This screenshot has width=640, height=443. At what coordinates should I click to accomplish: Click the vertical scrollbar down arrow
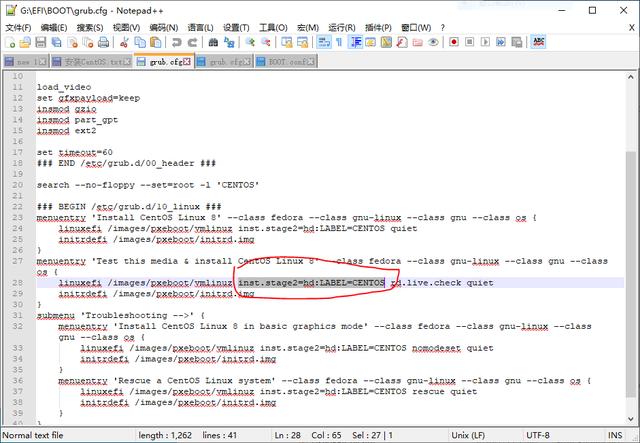click(630, 419)
